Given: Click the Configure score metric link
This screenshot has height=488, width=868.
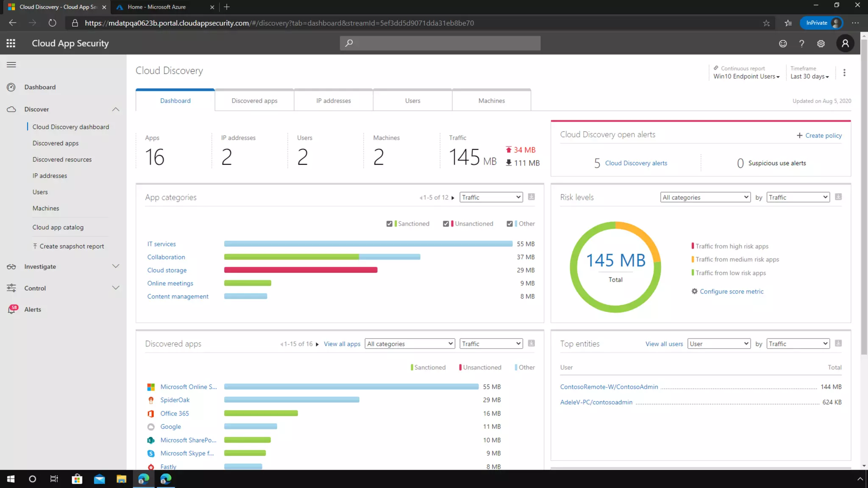Looking at the screenshot, I should point(731,291).
